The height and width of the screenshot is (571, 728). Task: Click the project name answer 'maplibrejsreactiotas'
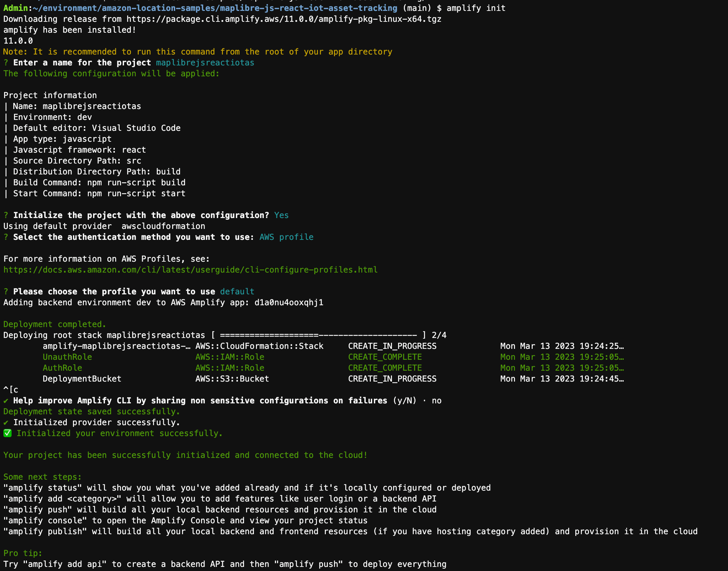pos(205,63)
